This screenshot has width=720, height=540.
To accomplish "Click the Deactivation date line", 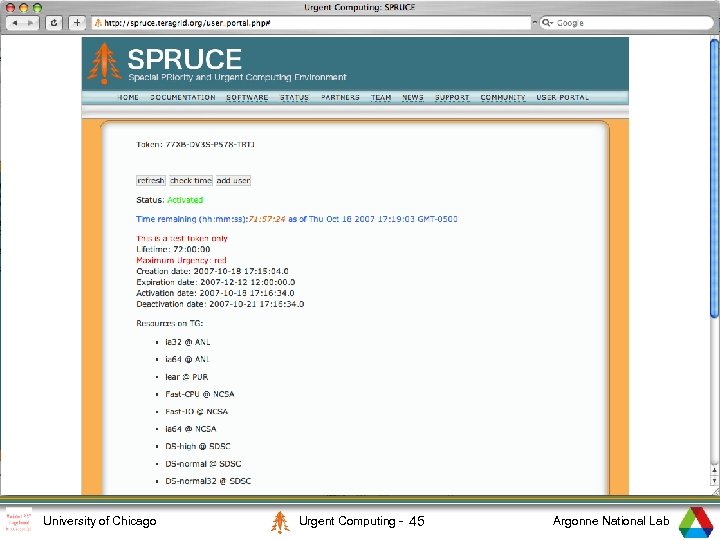I will 220,304.
